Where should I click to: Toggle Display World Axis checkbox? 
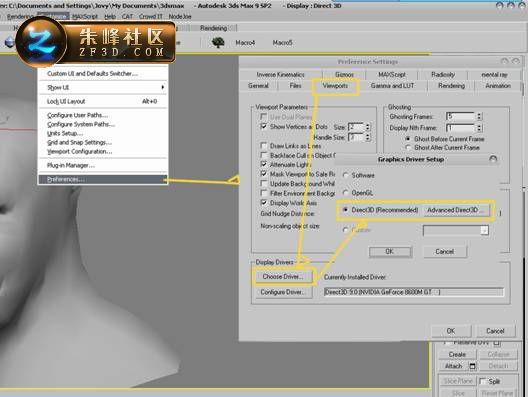264,203
